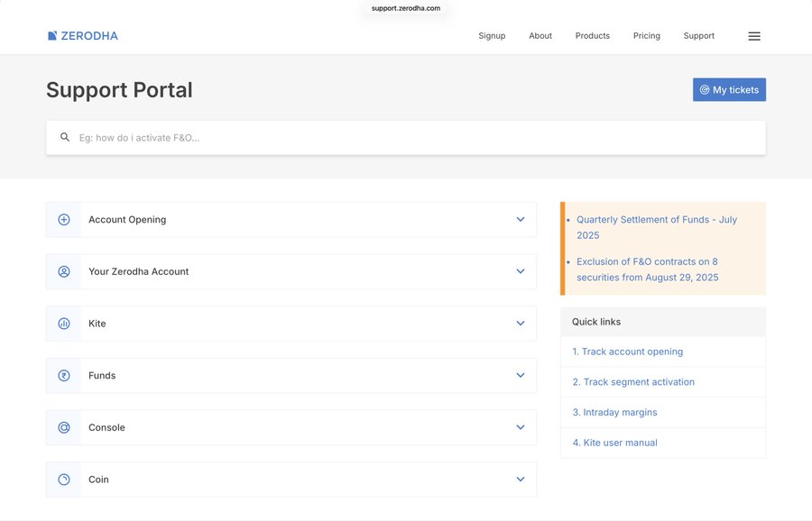
Task: Open the Products nav item
Action: (593, 36)
